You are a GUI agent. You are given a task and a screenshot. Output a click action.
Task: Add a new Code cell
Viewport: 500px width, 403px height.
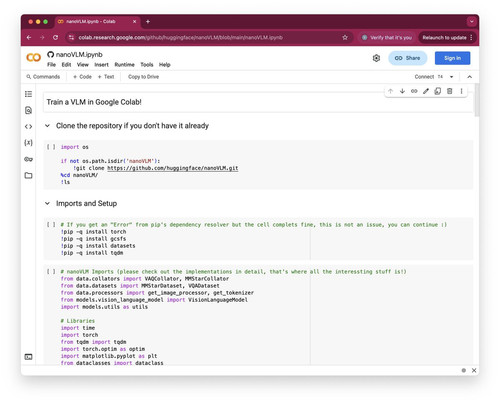82,77
